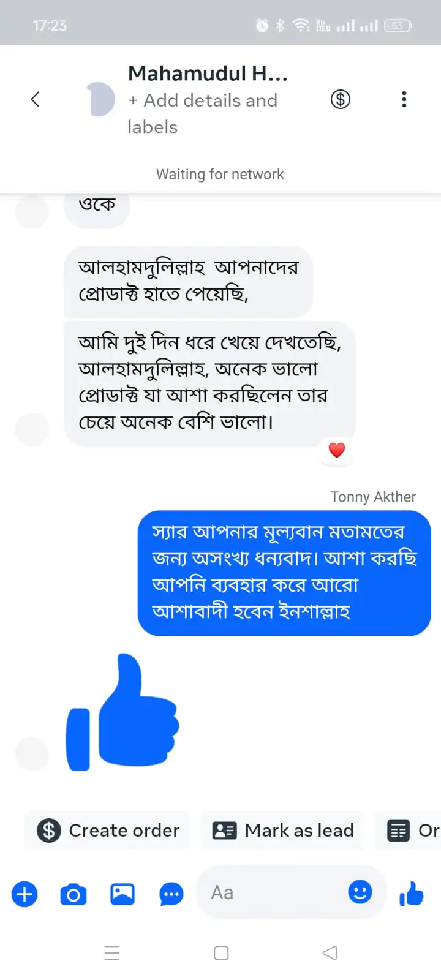441x980 pixels.
Task: Tap the Aa message input field
Action: [x=276, y=892]
